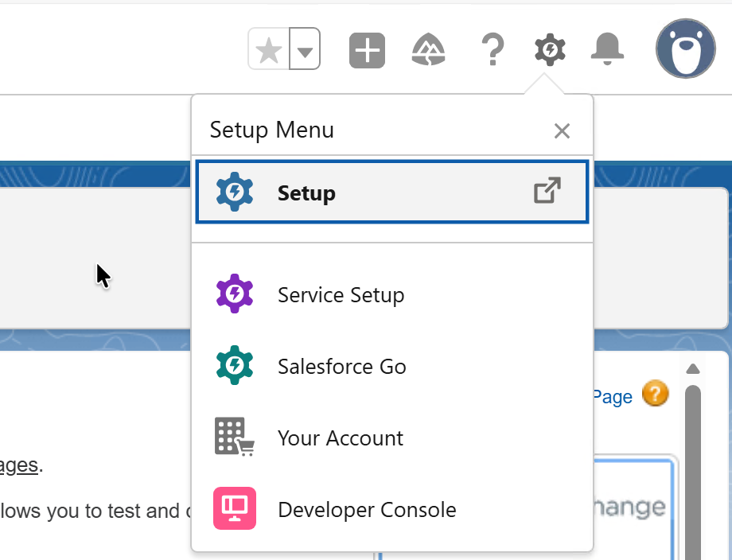Viewport: 732px width, 560px height.
Task: Close the Setup Menu panel
Action: pos(562,130)
